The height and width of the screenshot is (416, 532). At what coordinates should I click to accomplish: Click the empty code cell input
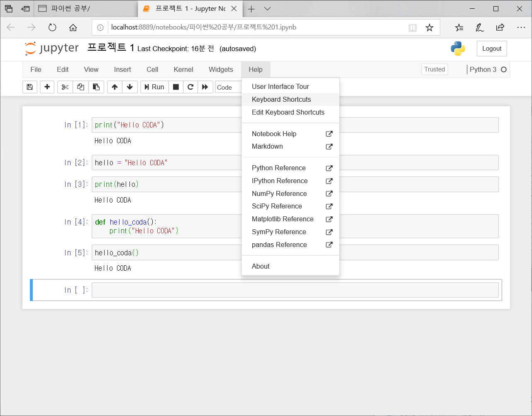pyautogui.click(x=295, y=290)
